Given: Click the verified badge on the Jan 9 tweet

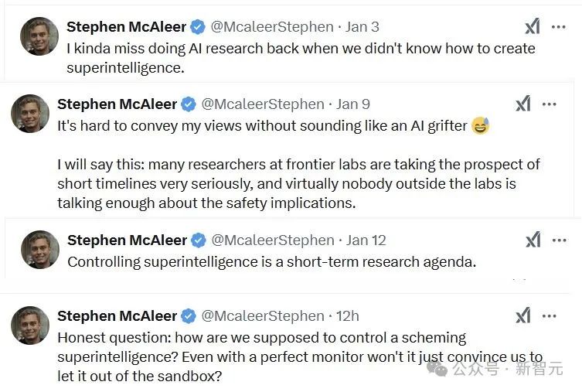Looking at the screenshot, I should point(189,104).
